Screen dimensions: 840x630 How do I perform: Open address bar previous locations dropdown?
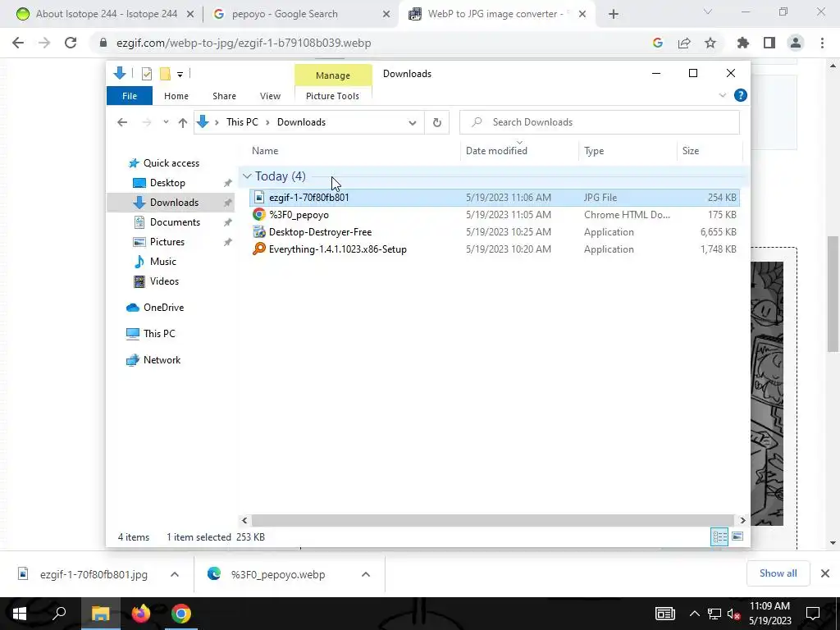(412, 123)
